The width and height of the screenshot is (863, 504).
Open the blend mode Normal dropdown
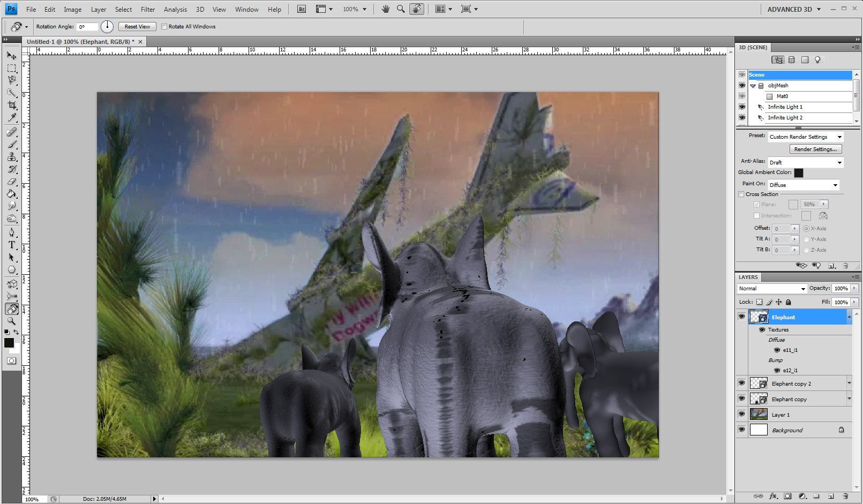click(771, 289)
